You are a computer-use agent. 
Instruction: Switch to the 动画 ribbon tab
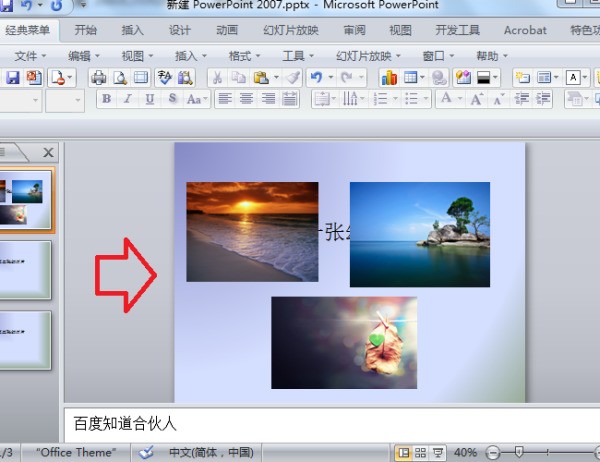(227, 30)
